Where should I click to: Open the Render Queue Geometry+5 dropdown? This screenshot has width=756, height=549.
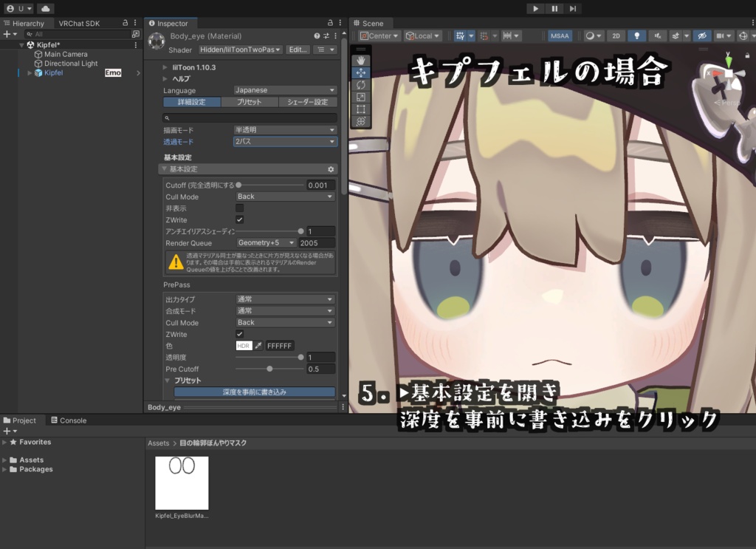(x=266, y=242)
